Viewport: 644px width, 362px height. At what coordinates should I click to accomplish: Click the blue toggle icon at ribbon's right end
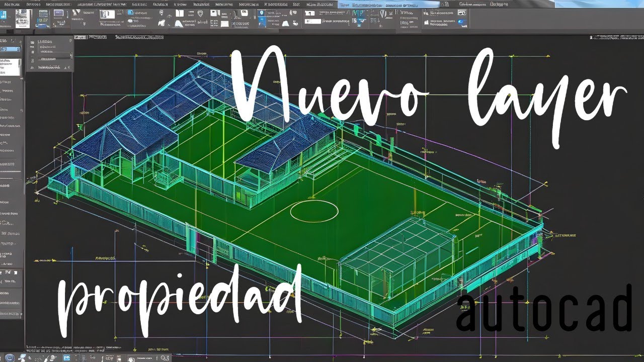[x=462, y=22]
